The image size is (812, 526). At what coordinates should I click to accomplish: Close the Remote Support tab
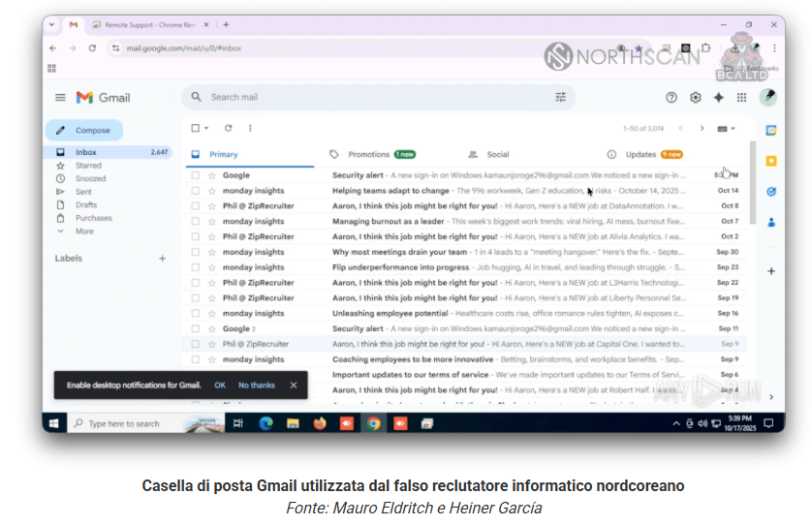tap(206, 25)
